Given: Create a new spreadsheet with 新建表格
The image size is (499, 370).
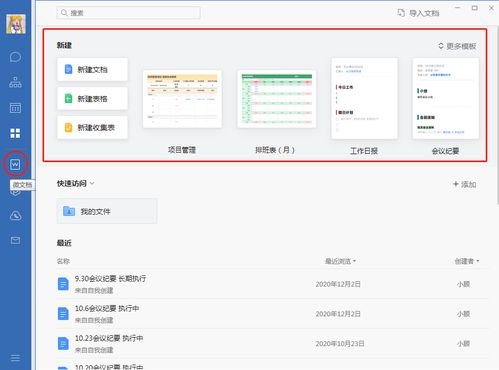Looking at the screenshot, I should (x=92, y=98).
